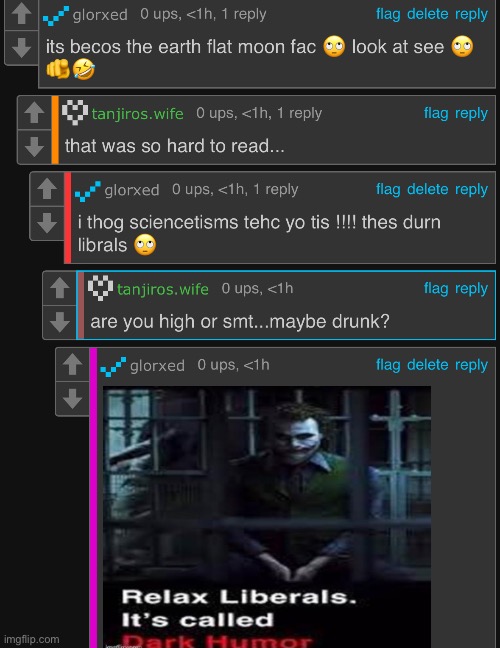Downvote the Joker meme comment
The image size is (500, 648).
tap(73, 398)
